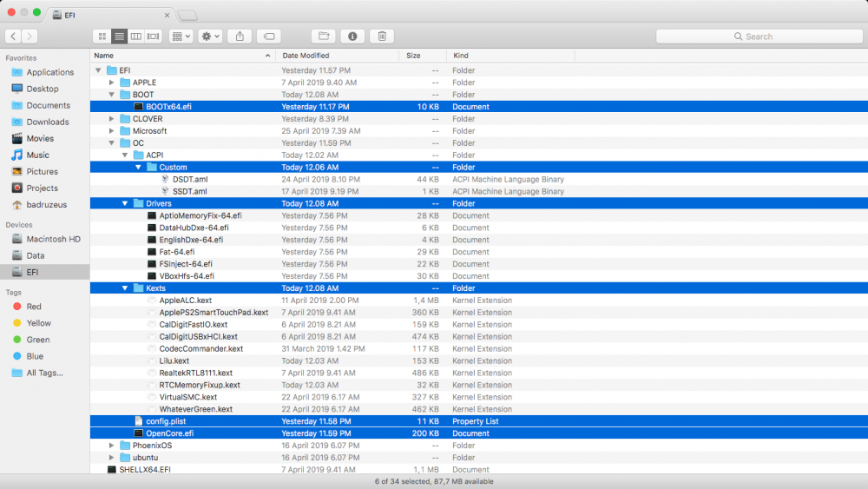Screen dimensions: 868x489
Task: Collapse the ACPI folder
Action: [125, 155]
